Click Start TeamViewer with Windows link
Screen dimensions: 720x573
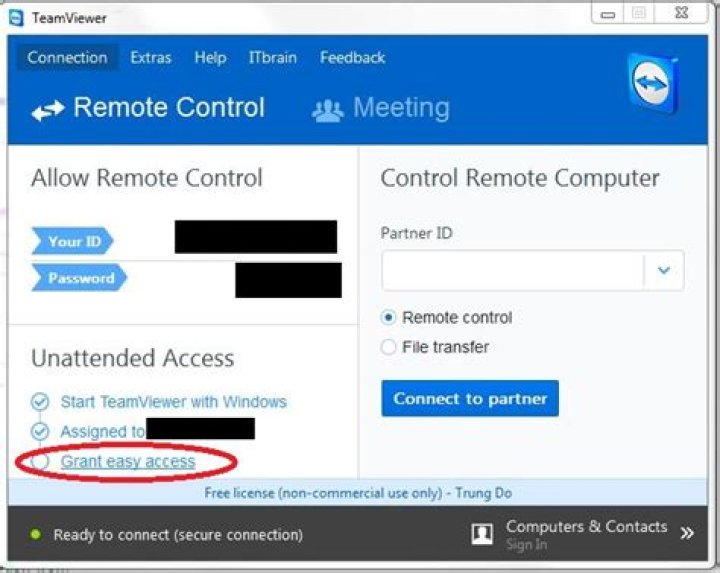point(174,402)
